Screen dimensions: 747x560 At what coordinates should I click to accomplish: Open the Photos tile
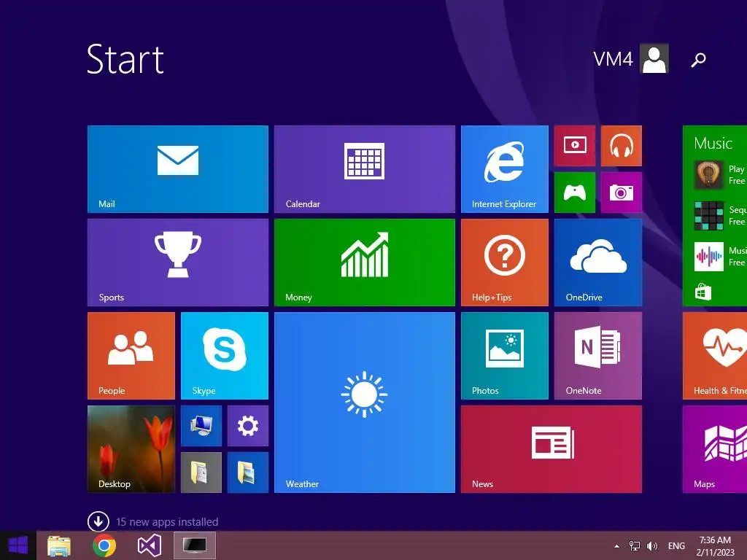click(505, 356)
